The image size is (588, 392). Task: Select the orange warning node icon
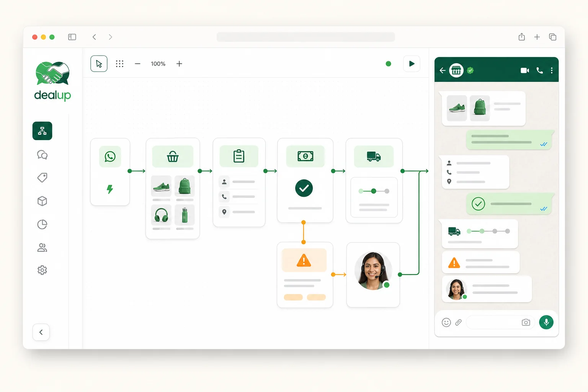tap(304, 260)
